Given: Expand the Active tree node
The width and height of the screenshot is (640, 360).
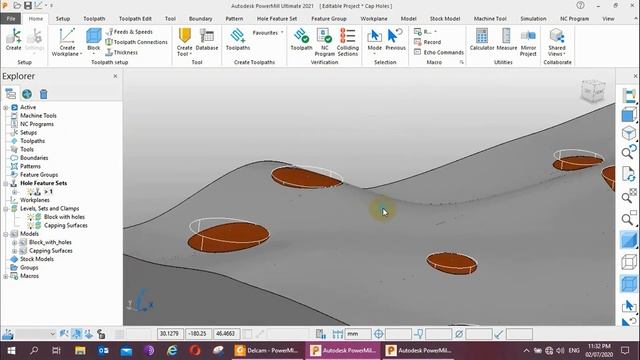Looking at the screenshot, I should pyautogui.click(x=6, y=107).
